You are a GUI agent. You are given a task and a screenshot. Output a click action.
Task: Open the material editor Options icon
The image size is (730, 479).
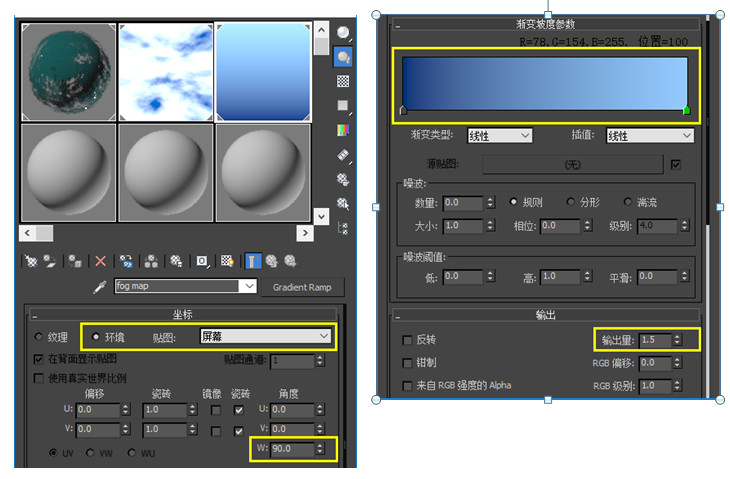343,179
